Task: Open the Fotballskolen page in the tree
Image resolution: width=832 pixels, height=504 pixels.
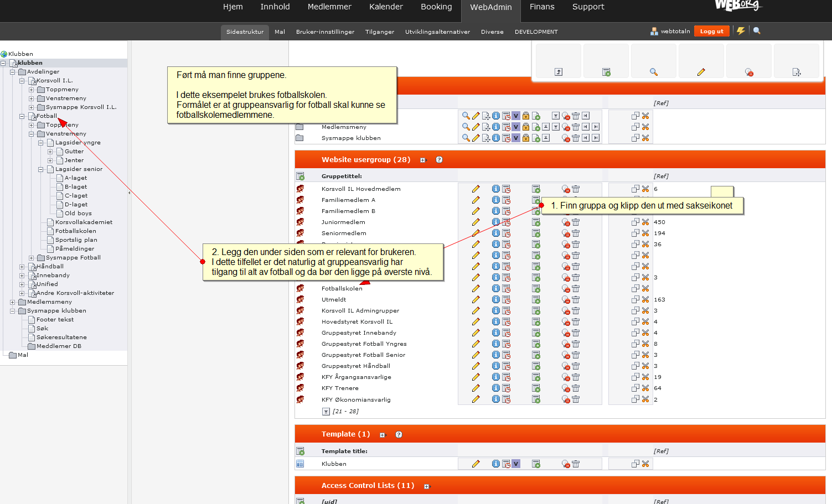Action: (76, 231)
